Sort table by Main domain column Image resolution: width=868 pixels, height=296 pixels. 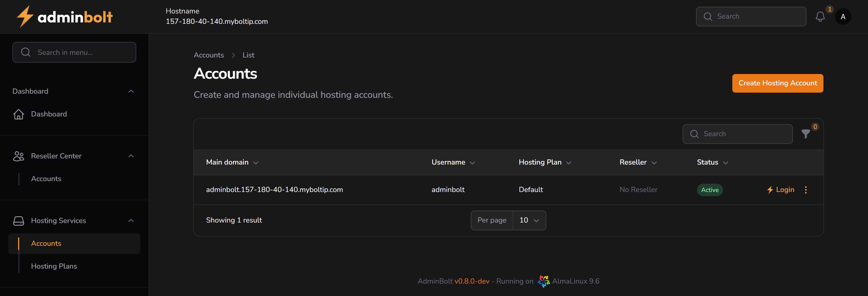click(x=232, y=162)
